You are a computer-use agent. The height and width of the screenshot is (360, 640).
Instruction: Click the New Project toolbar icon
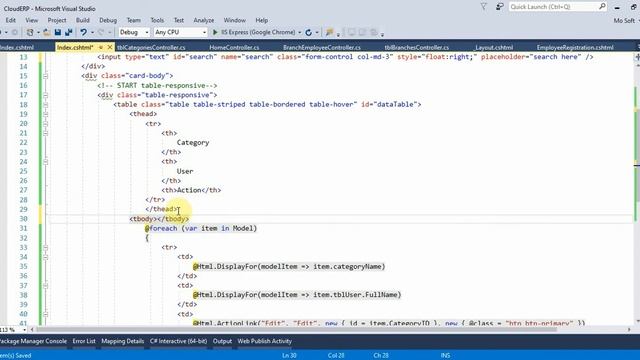tap(30, 32)
